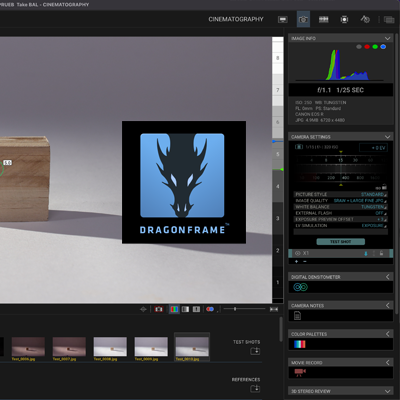Open the color palette swatch icon
This screenshot has width=400, height=400.
pos(300,344)
